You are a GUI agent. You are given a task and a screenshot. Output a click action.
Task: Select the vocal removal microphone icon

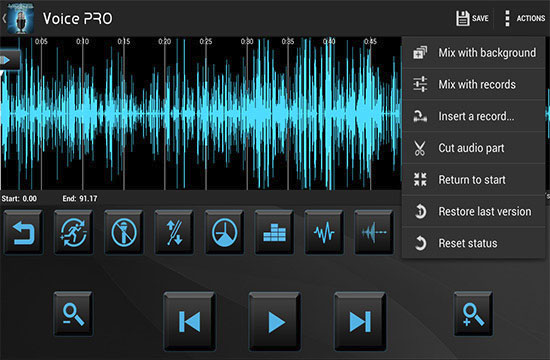(124, 232)
